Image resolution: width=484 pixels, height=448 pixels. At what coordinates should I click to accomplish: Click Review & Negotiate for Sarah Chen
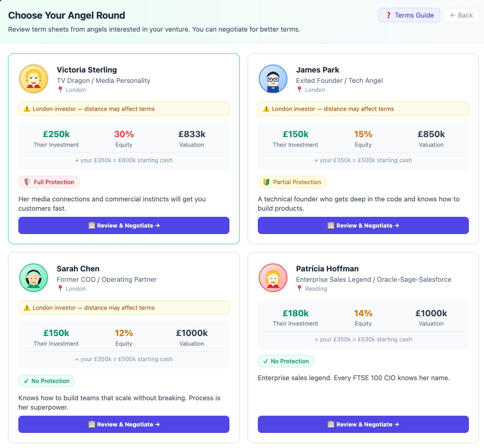[x=124, y=424]
